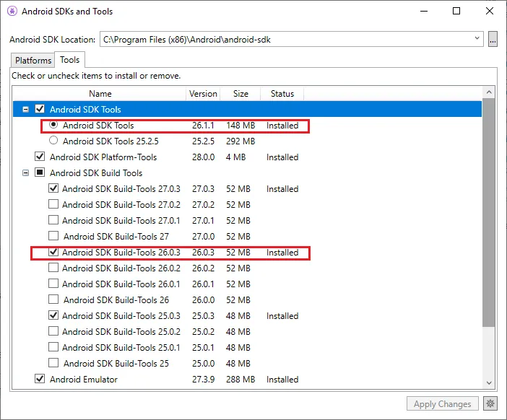
Task: Check Android SDK Build-Tools 27.0.2
Action: 53,204
